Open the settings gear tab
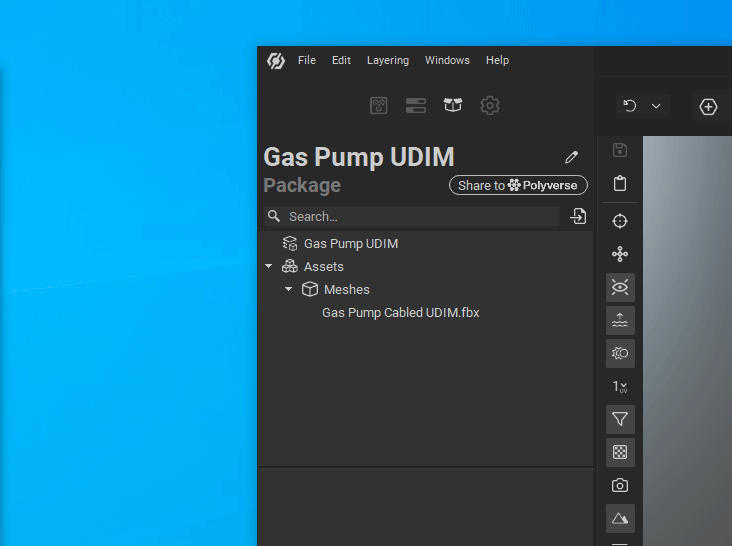 pyautogui.click(x=490, y=105)
